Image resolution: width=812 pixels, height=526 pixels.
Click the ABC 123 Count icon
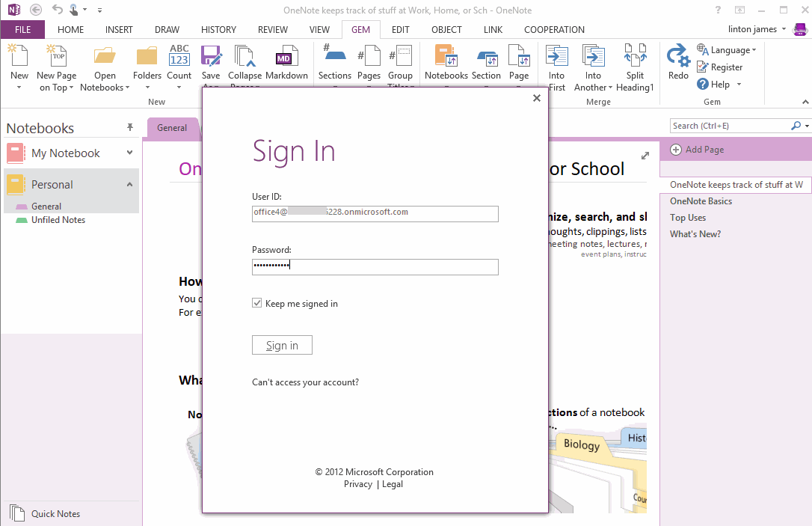coord(179,55)
